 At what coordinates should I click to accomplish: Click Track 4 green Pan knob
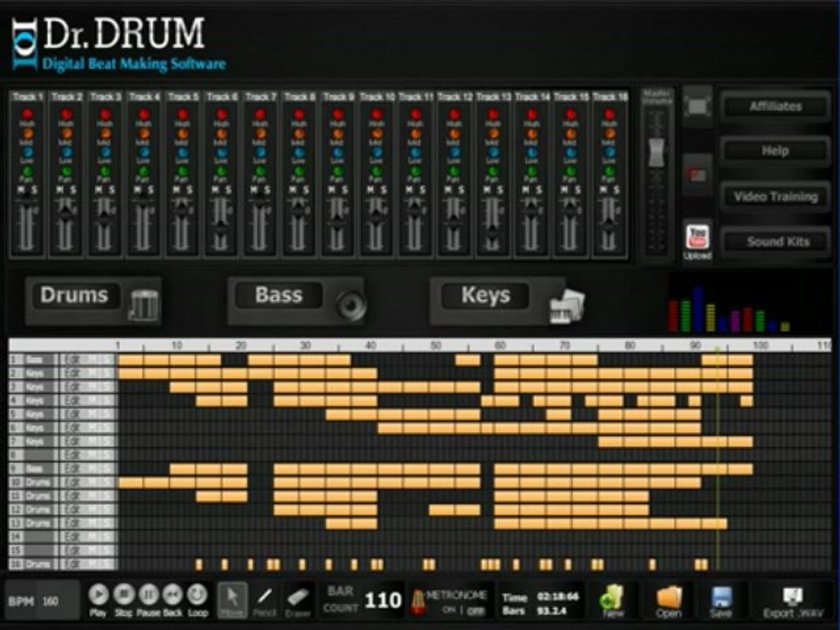click(x=143, y=172)
